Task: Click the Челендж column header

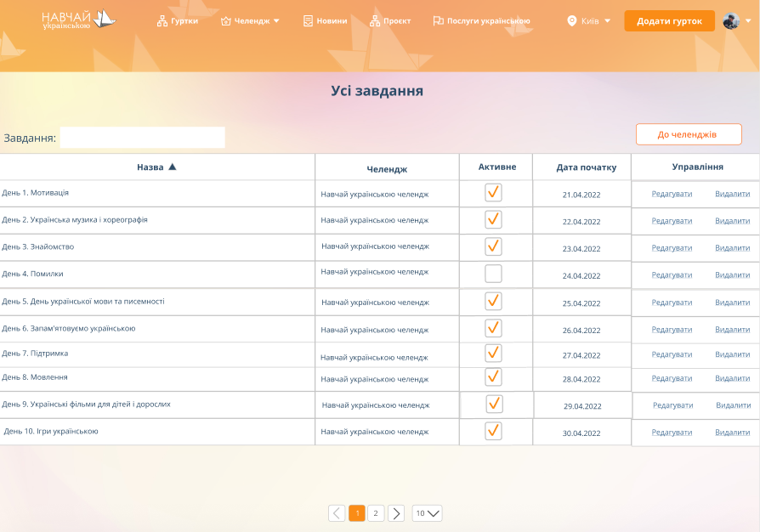Action: tap(387, 169)
